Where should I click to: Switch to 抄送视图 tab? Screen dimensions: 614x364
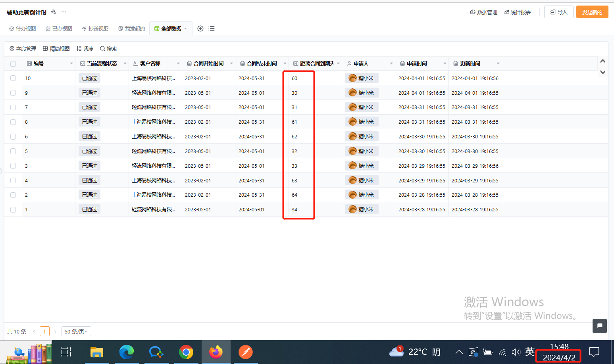95,29
